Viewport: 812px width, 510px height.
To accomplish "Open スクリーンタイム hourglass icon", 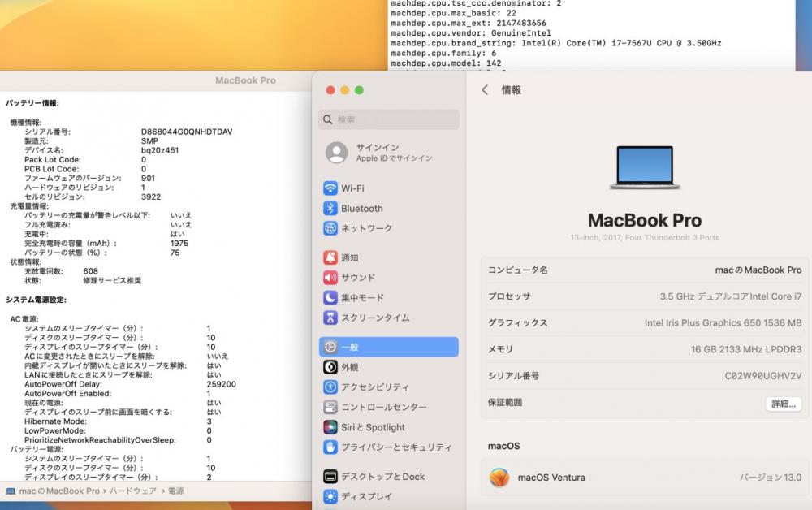I will (330, 318).
